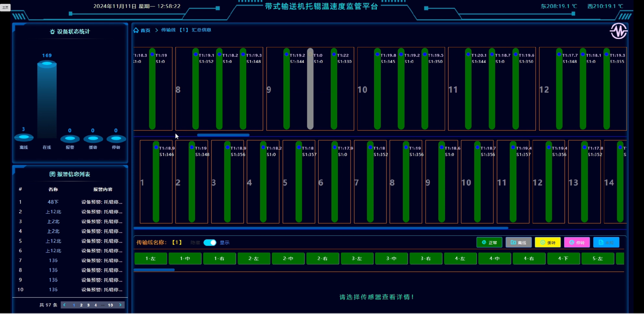Click the 报警 disc in the status chart

70,138
